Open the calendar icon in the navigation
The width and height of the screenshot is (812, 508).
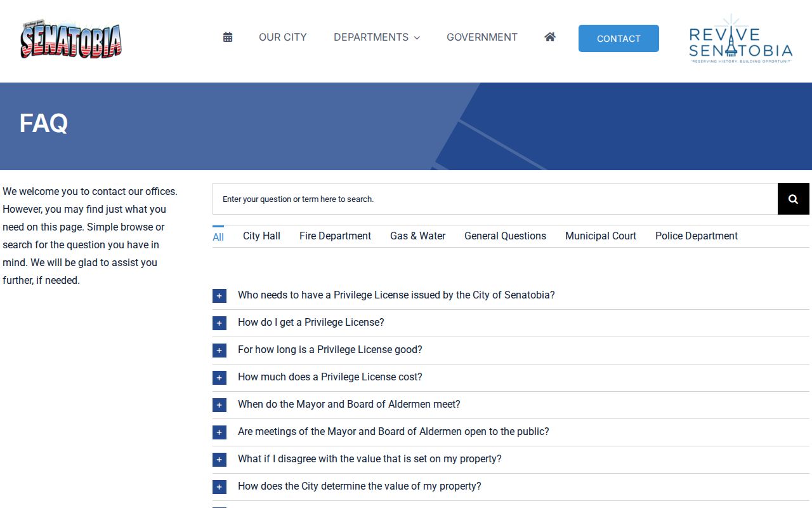[x=228, y=37]
